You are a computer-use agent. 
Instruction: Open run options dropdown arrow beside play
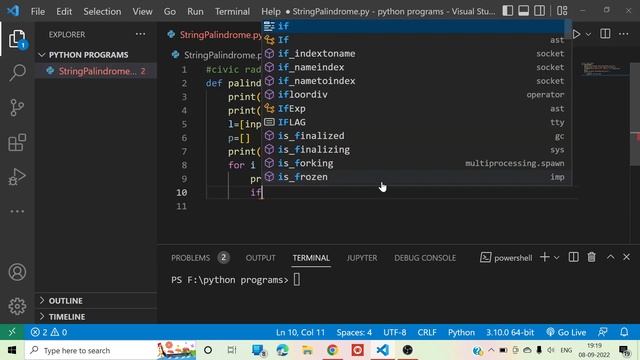pos(588,35)
